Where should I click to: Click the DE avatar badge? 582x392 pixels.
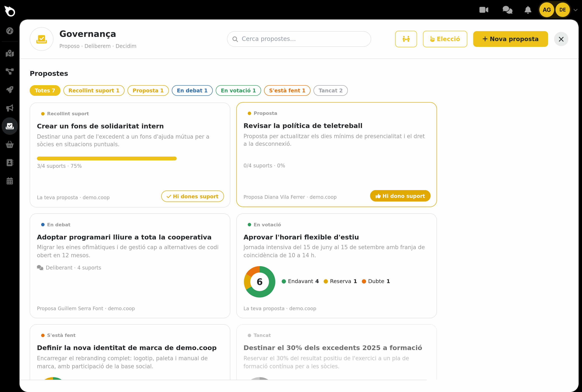[x=562, y=10]
